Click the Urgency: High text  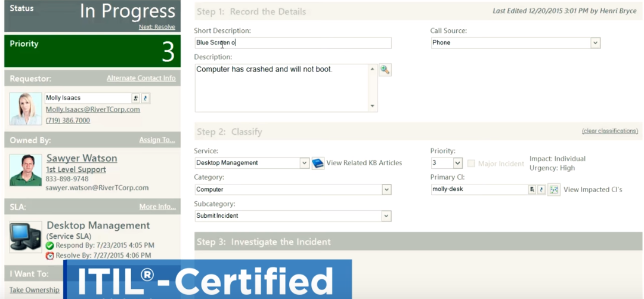[552, 168]
